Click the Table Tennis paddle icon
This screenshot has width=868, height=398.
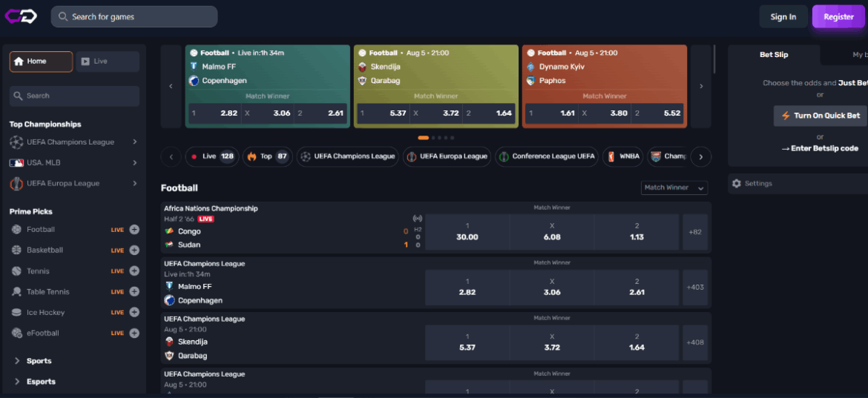tap(16, 291)
